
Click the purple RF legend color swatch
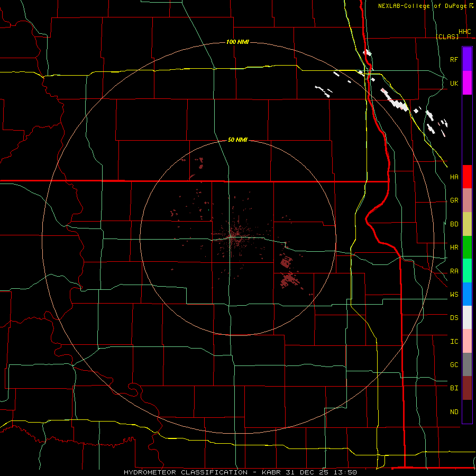[467, 59]
